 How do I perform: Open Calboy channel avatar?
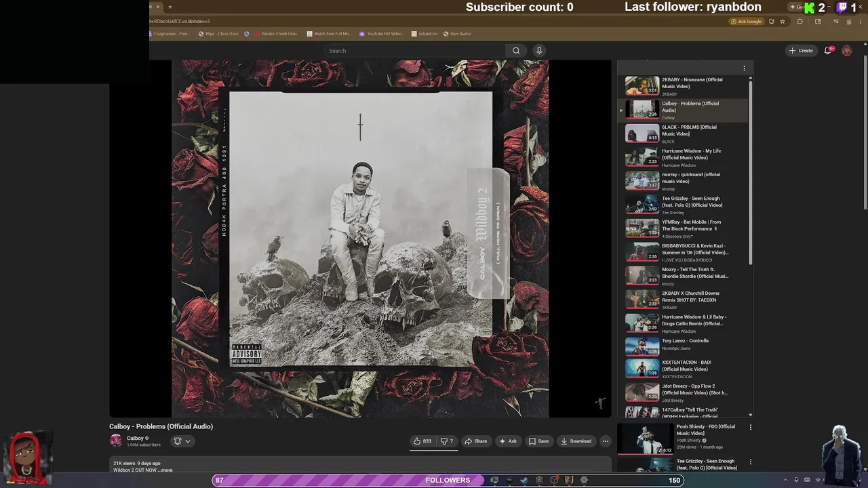116,441
